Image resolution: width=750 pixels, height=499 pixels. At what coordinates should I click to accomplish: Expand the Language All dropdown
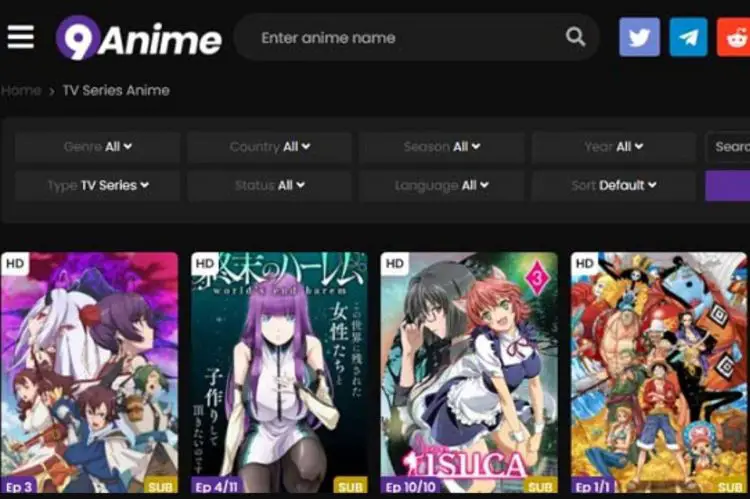point(441,185)
